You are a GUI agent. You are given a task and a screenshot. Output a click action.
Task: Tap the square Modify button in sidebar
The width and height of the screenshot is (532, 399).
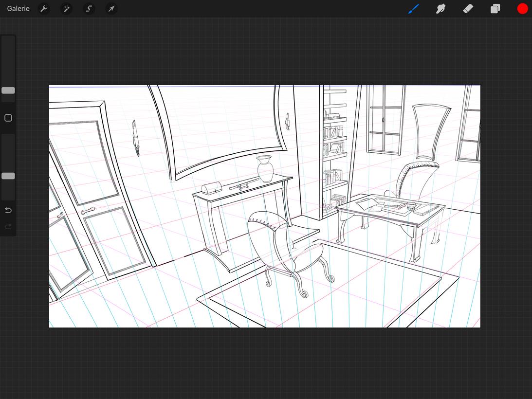8,118
